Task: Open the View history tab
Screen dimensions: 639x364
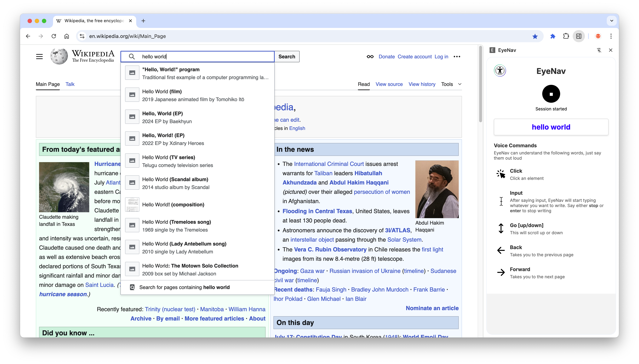Action: pos(422,84)
